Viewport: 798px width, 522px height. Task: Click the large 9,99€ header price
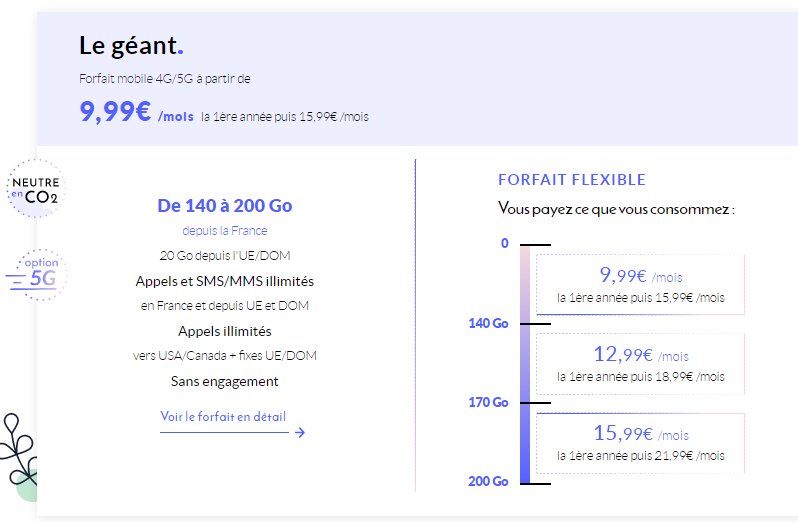116,111
